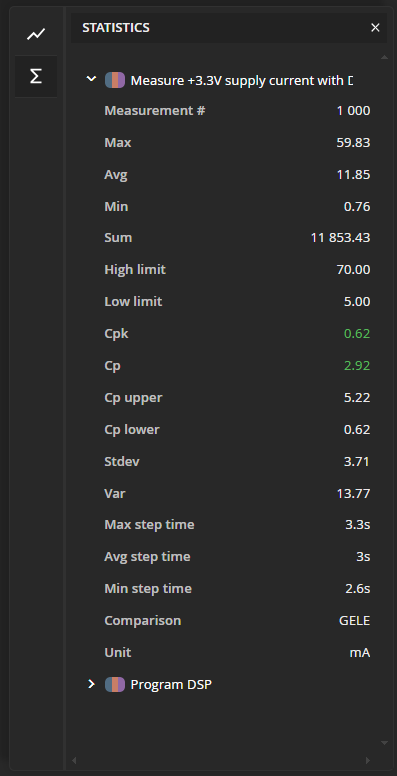Image resolution: width=397 pixels, height=776 pixels.
Task: Click the Program DSP step color icon
Action: pos(115,684)
